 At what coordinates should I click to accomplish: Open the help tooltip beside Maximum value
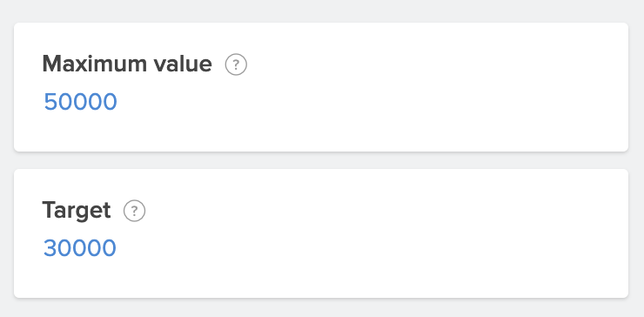coord(236,64)
